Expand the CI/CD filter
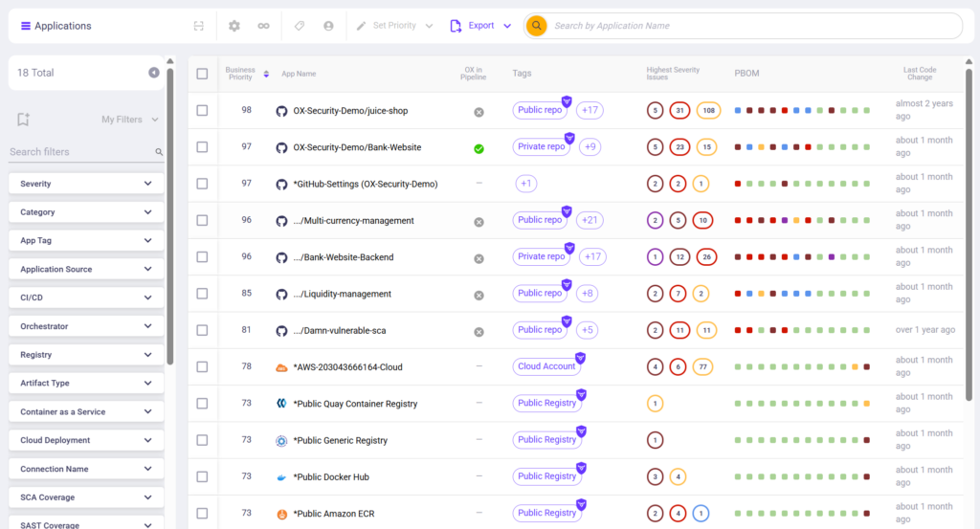 pyautogui.click(x=86, y=298)
